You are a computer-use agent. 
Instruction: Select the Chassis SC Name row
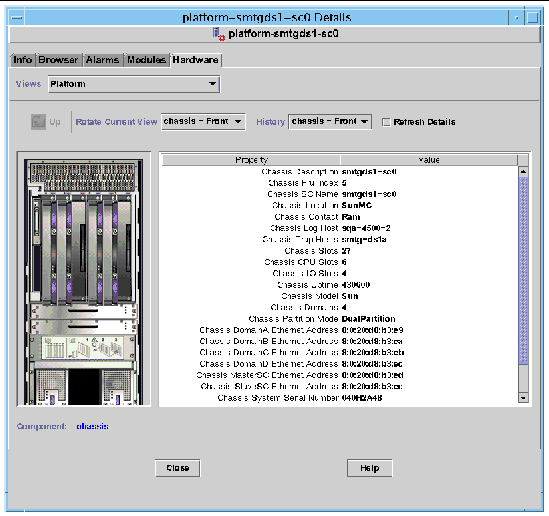pos(340,194)
